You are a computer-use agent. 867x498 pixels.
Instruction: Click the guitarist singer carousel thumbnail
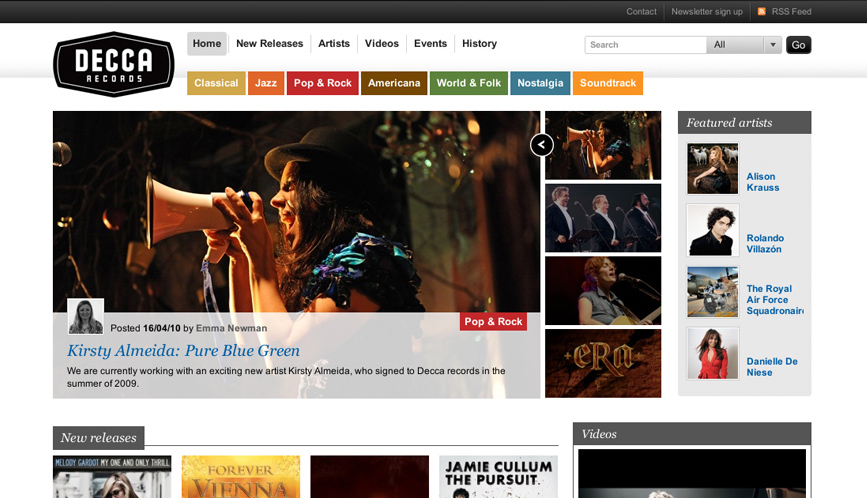click(x=603, y=291)
